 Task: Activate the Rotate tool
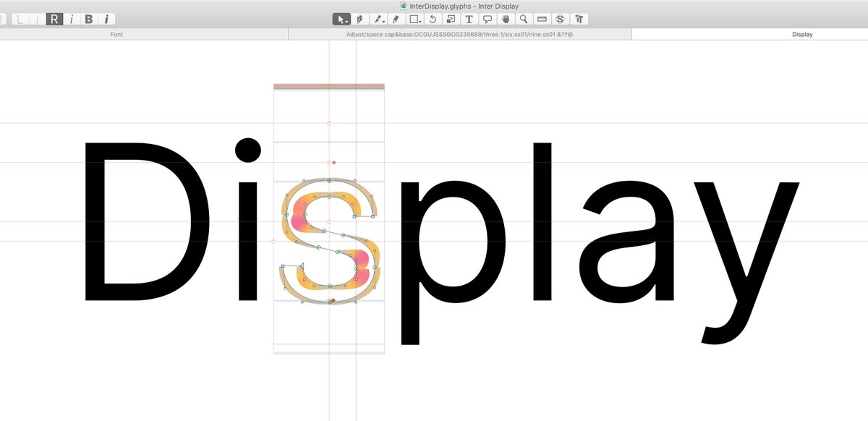[433, 19]
